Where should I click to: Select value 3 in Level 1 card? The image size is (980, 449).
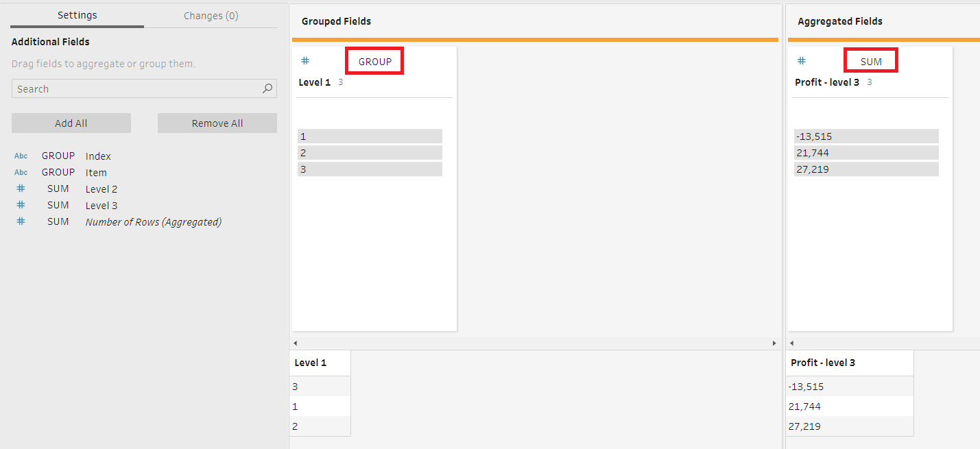pyautogui.click(x=370, y=169)
